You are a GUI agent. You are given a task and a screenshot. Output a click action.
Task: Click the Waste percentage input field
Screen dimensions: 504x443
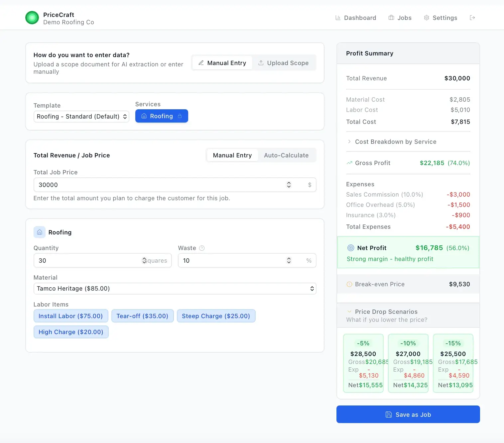point(247,261)
